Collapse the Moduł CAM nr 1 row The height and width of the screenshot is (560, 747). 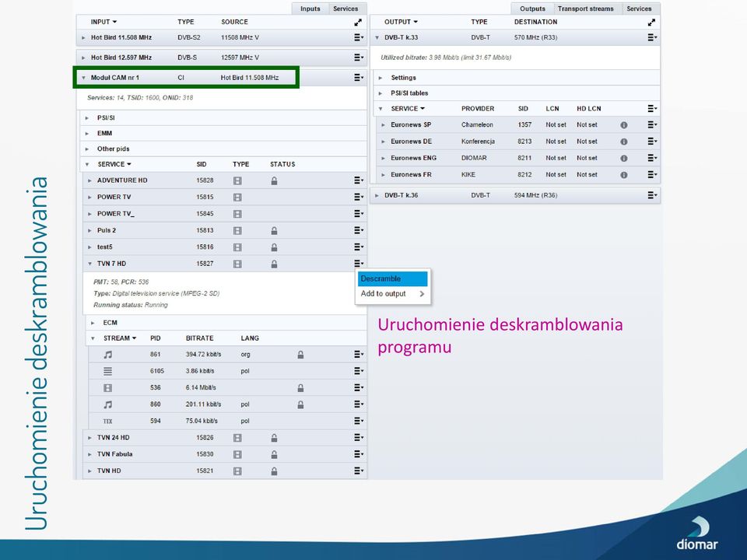[x=83, y=78]
